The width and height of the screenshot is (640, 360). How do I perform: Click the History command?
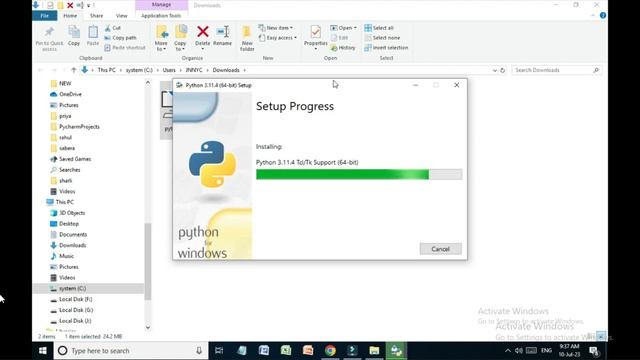coord(343,48)
